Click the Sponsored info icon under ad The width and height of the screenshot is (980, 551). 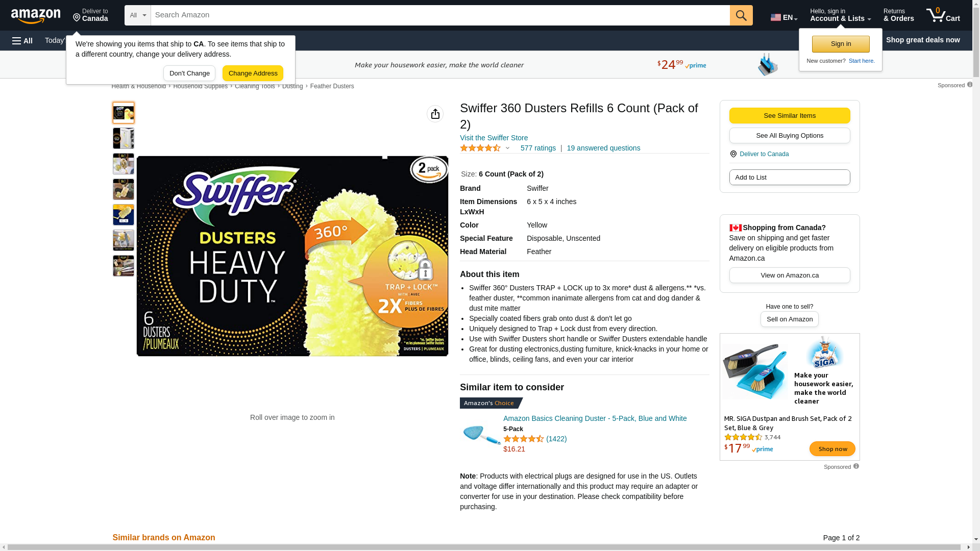(856, 466)
